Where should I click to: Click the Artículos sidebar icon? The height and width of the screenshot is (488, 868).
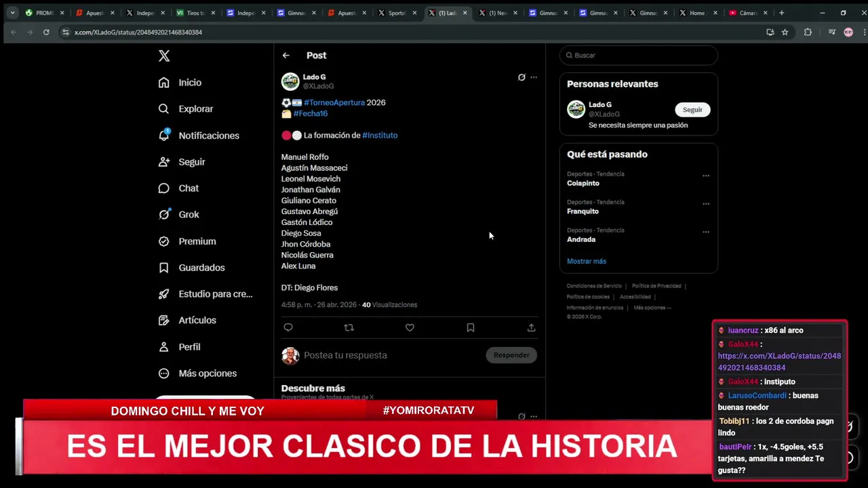[163, 321]
